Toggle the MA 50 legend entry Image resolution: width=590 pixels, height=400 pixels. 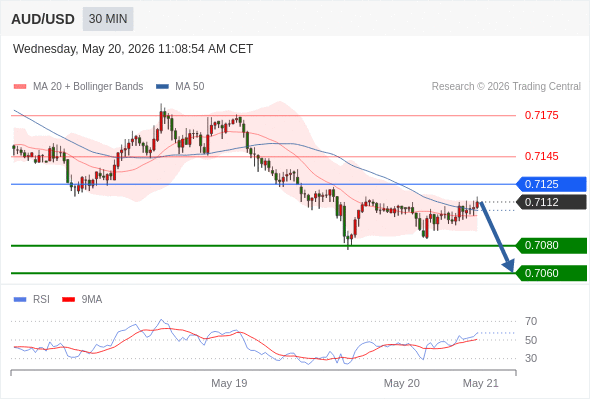180,87
